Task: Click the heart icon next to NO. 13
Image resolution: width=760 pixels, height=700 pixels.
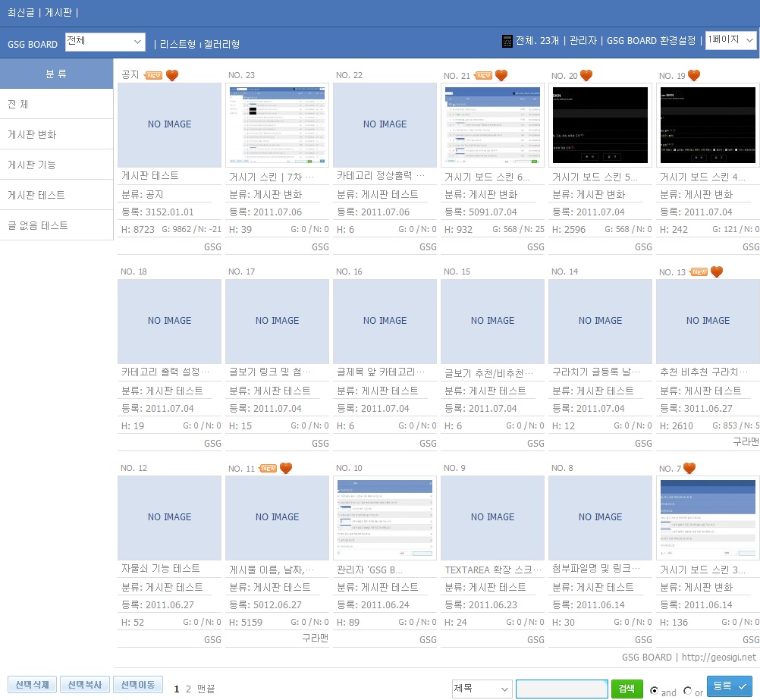Action: [717, 272]
